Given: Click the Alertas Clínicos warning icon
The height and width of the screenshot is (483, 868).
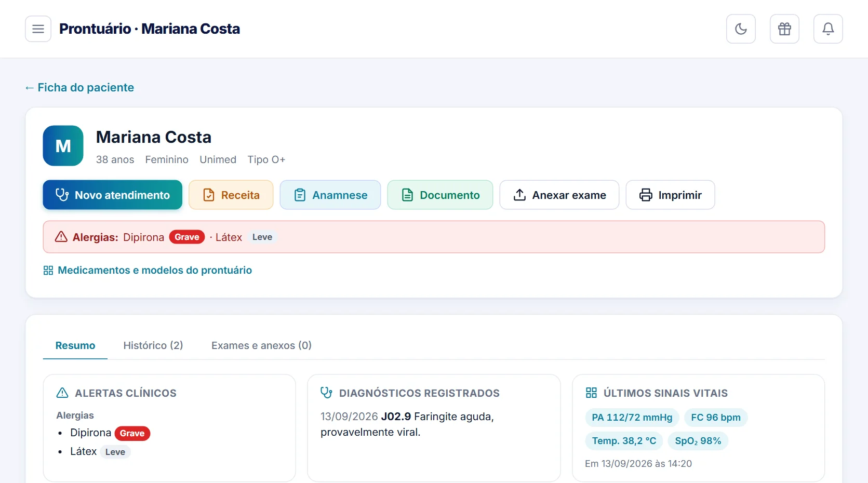Looking at the screenshot, I should [x=62, y=393].
